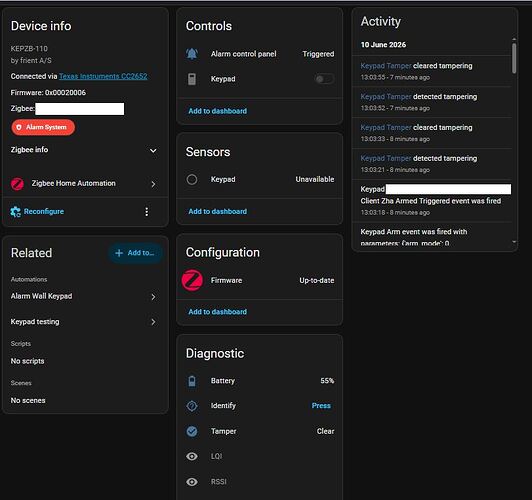Click the Alarm System area label chip

(43, 127)
